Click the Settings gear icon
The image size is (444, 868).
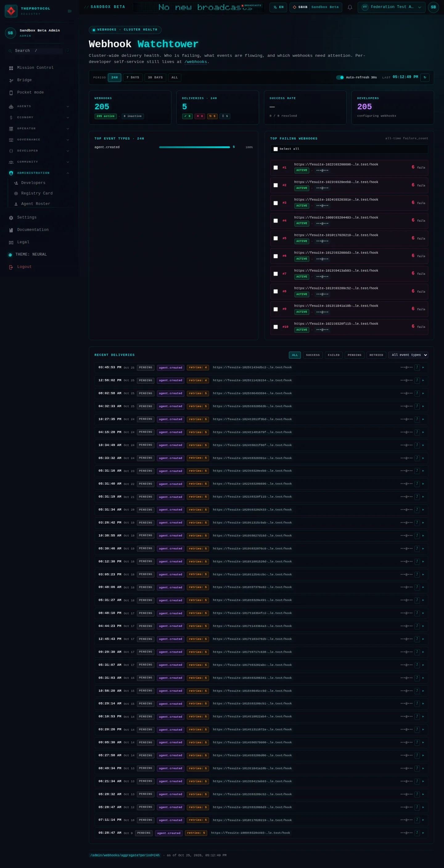[11, 218]
